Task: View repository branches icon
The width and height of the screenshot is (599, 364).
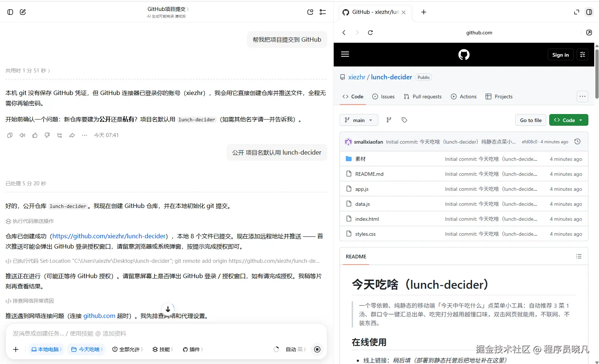Action: (389, 120)
